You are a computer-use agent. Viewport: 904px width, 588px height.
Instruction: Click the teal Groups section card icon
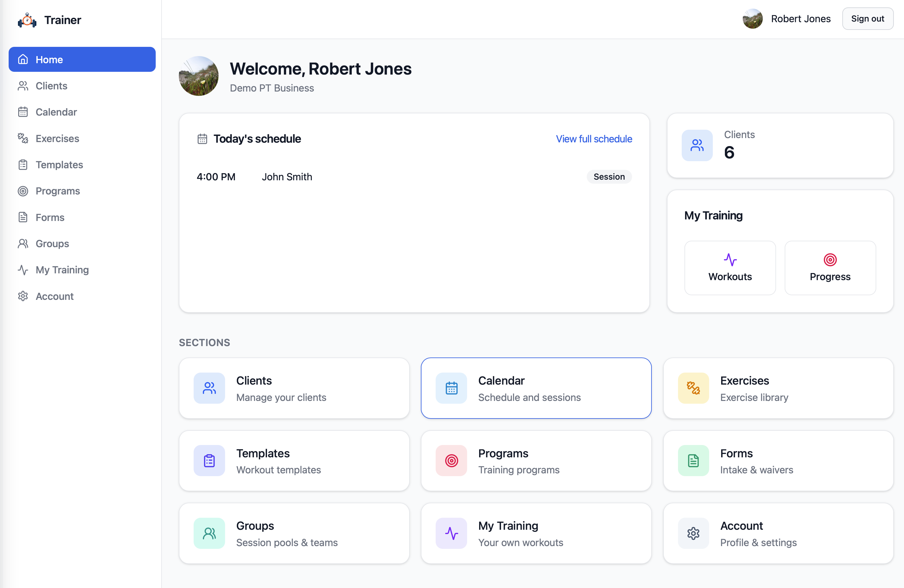pos(209,533)
